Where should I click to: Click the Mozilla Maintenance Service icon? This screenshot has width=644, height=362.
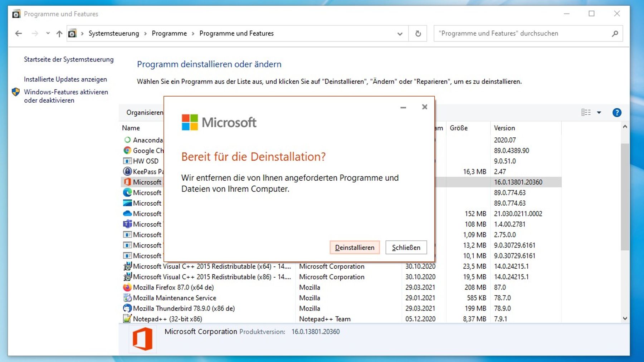127,298
